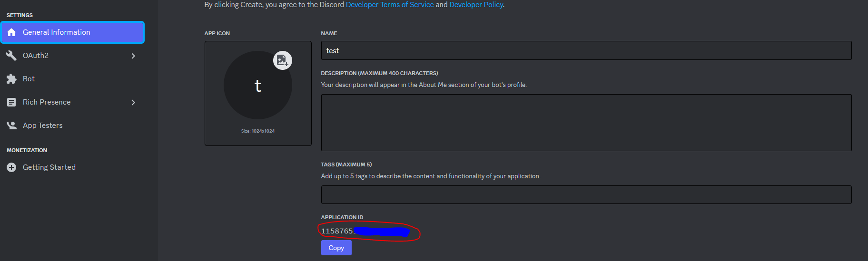
Task: Copy the Application ID with Copy button
Action: click(336, 248)
